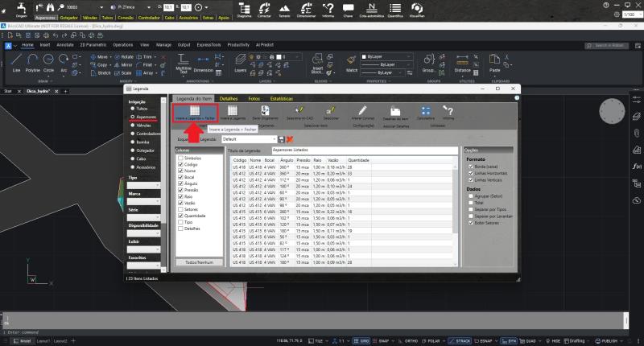Open the Estatísticas tab
644x346 pixels.
[x=281, y=98]
